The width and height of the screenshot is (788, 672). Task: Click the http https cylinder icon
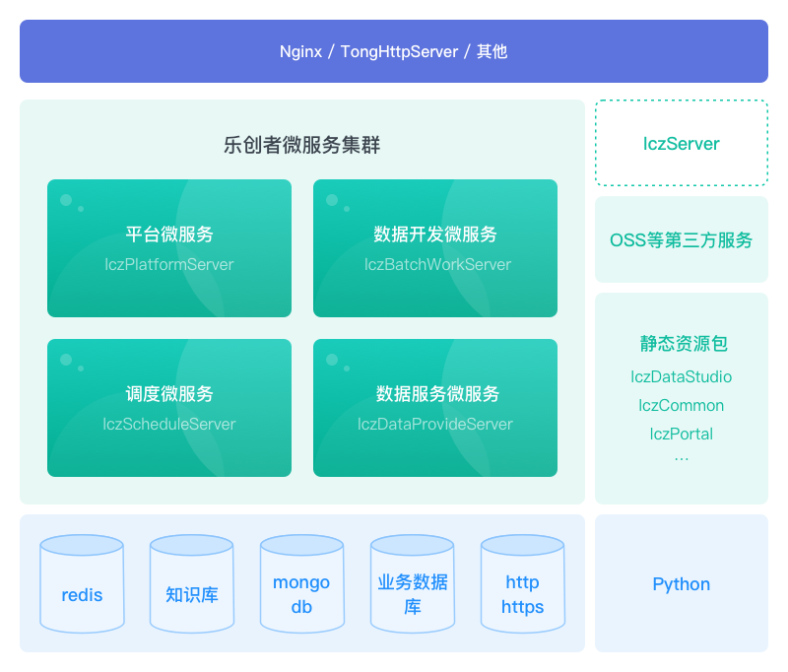[x=522, y=584]
